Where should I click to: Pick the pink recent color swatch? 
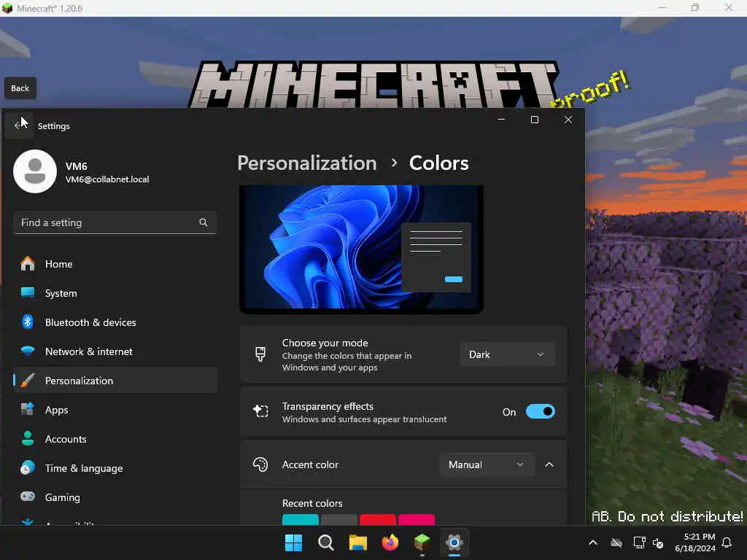pos(417,519)
